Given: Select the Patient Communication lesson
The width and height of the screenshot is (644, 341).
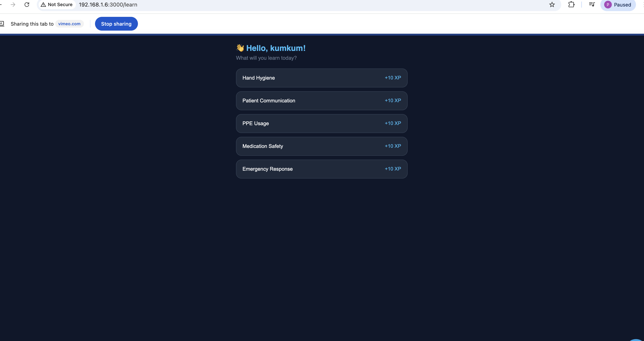Looking at the screenshot, I should tap(269, 101).
